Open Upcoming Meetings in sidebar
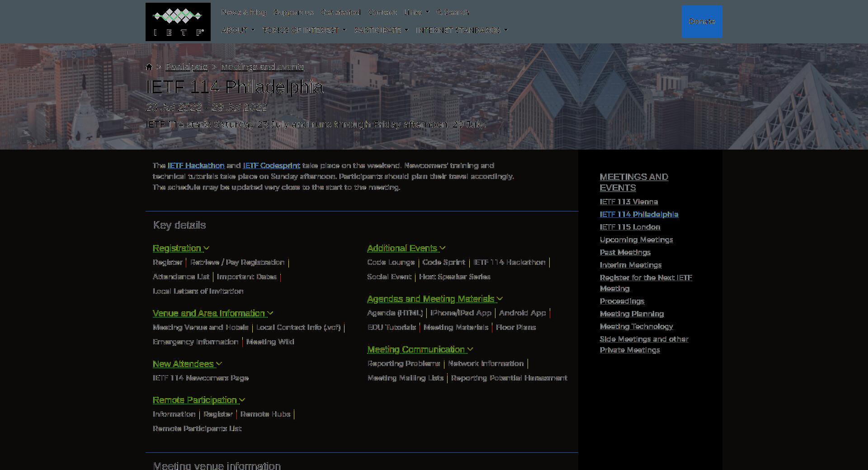 (636, 240)
